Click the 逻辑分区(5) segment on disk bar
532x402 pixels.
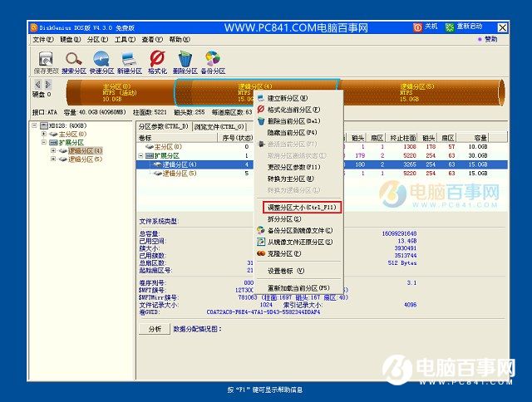[x=421, y=92]
